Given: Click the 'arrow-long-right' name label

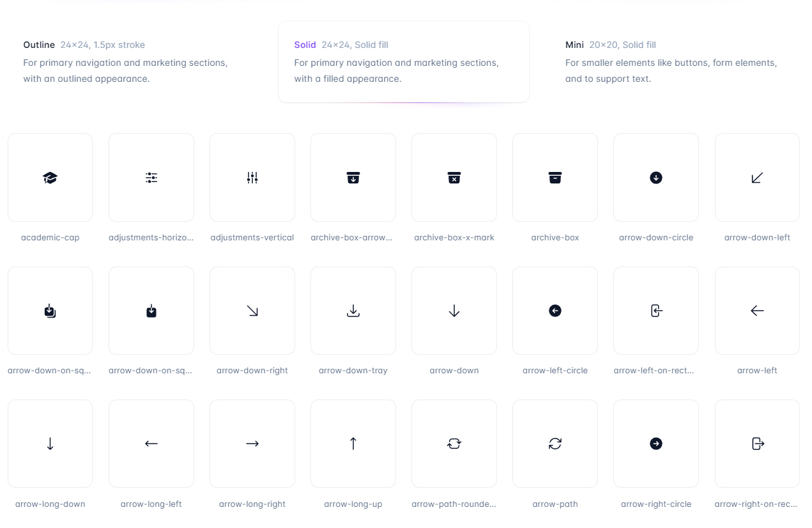Looking at the screenshot, I should (x=252, y=504).
